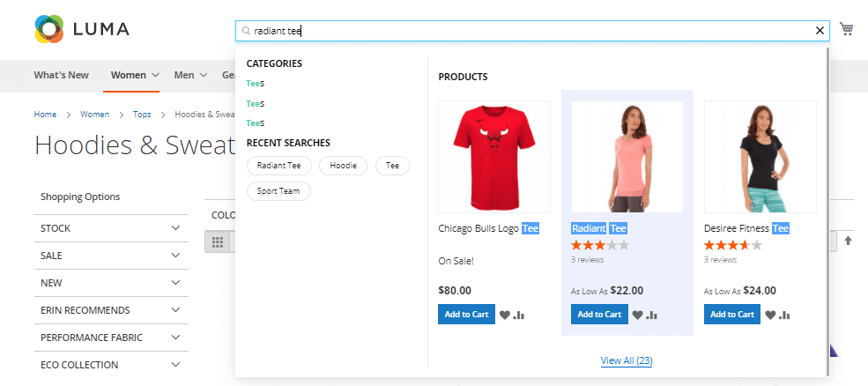Click View All (23) results link
The image size is (868, 386).
tap(626, 360)
